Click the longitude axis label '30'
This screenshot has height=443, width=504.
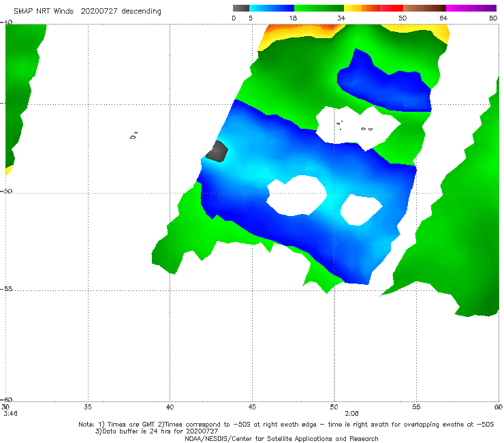[x=5, y=407]
